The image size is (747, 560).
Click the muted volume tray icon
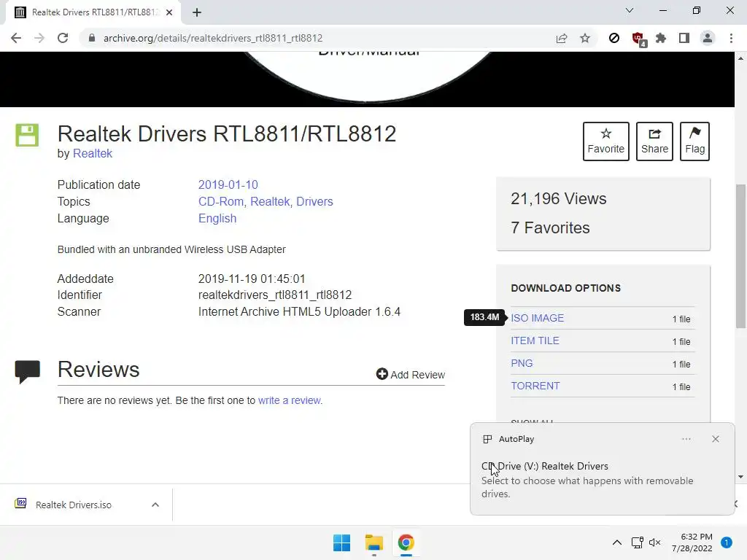point(655,542)
